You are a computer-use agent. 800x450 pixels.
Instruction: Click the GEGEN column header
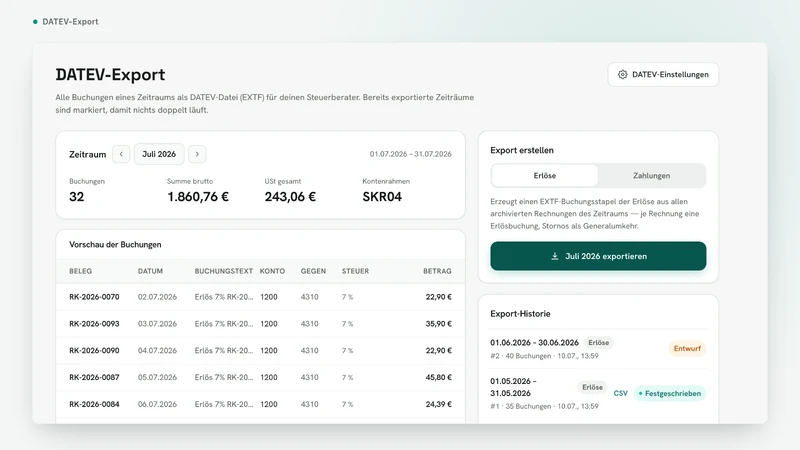click(x=313, y=271)
